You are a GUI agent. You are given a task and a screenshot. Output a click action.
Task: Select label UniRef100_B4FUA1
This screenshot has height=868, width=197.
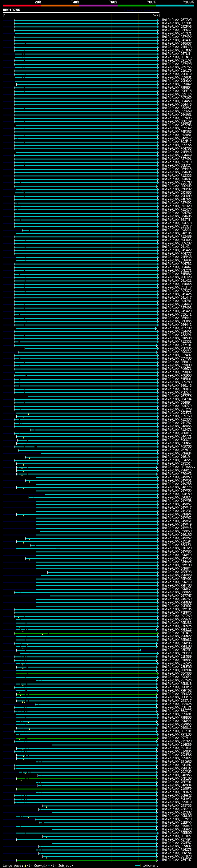[177, 379]
